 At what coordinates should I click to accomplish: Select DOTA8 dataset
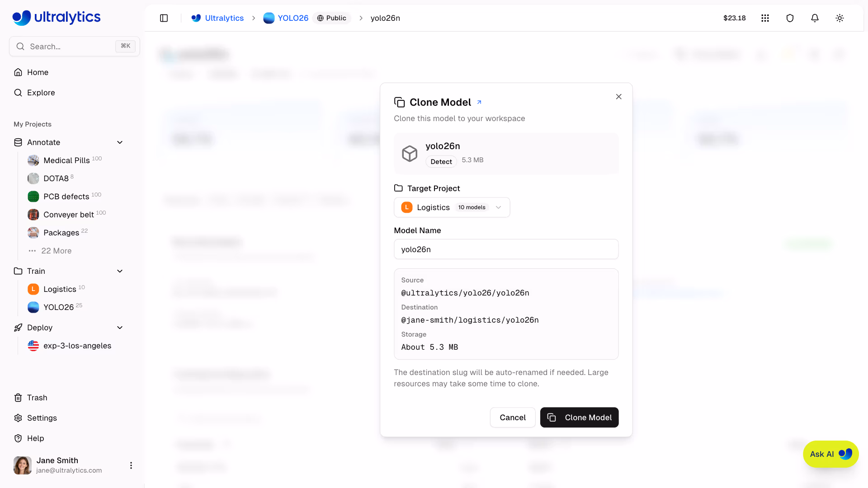pyautogui.click(x=56, y=178)
